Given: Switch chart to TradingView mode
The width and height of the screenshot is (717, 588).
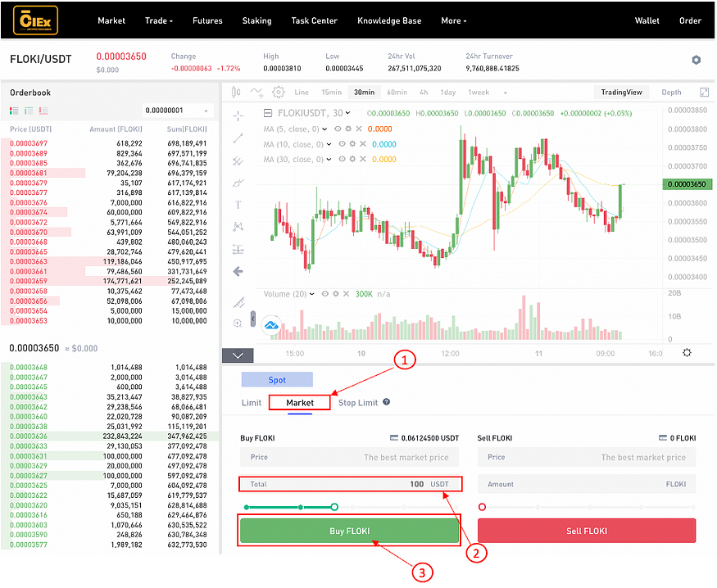Looking at the screenshot, I should 621,93.
